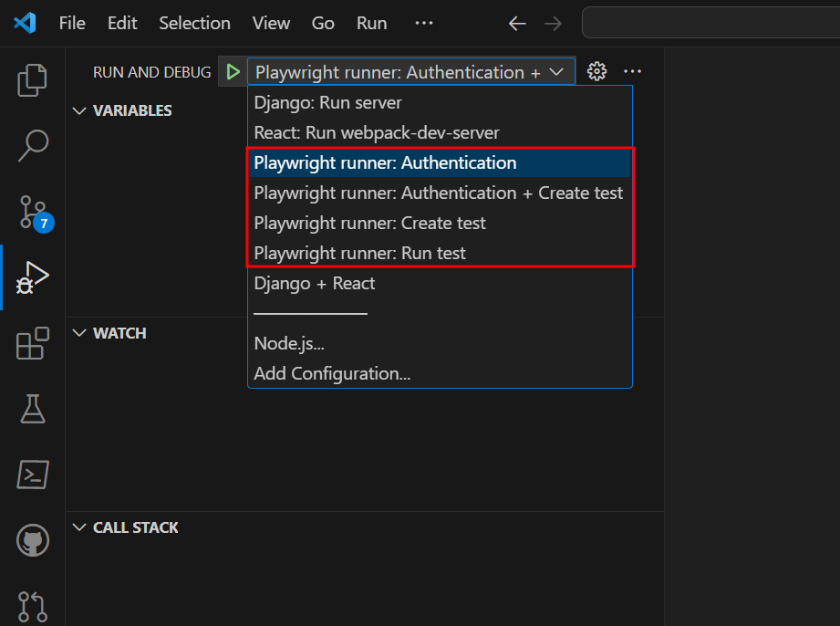Open the GitHub view
Viewport: 840px width, 626px height.
(33, 540)
